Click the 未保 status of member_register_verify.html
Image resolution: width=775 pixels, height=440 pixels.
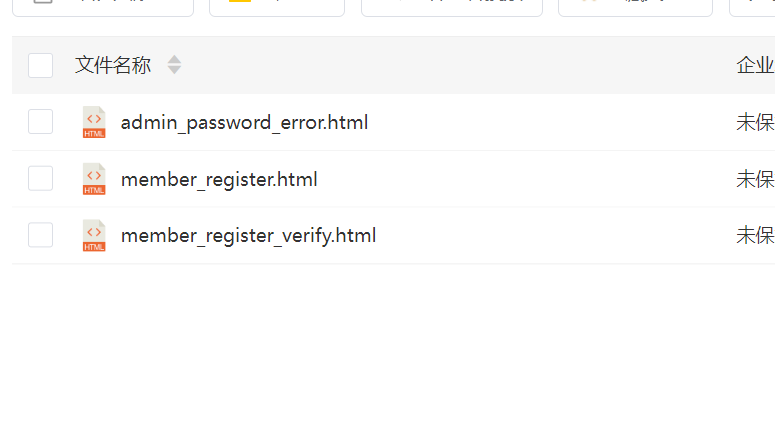[x=755, y=235]
